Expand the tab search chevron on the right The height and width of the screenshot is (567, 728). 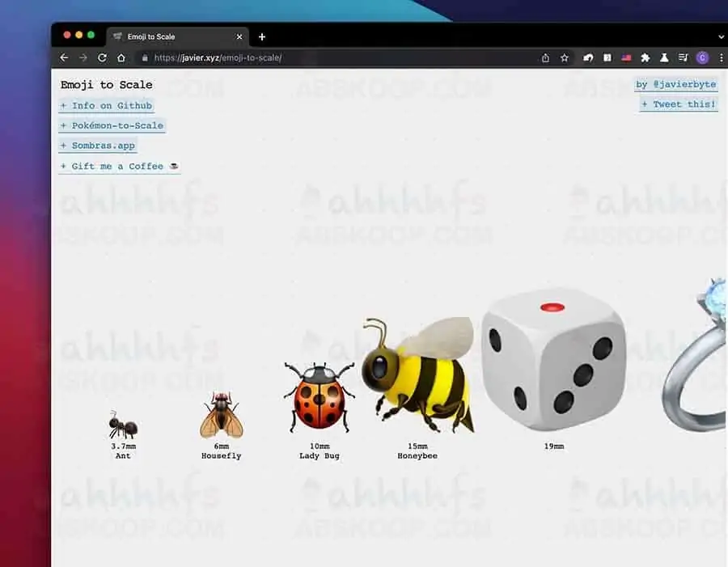pos(720,36)
